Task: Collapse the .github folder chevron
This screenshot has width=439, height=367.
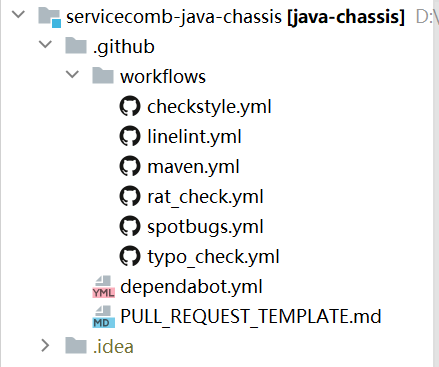Action: point(45,44)
